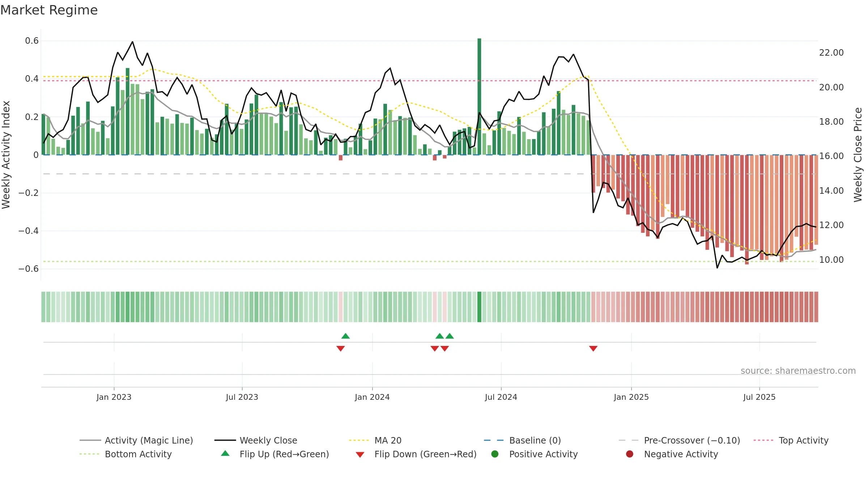This screenshot has width=868, height=488.
Task: Click the 0.6 activity axis value
Action: tap(32, 41)
